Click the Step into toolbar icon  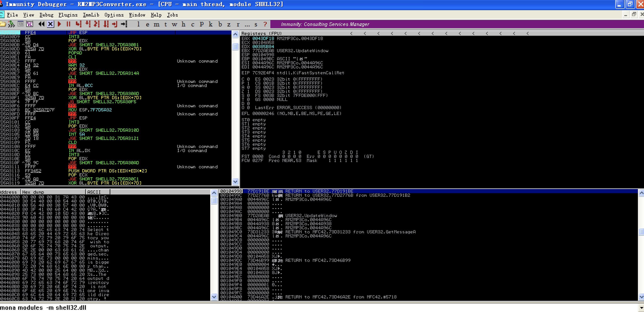(x=78, y=24)
